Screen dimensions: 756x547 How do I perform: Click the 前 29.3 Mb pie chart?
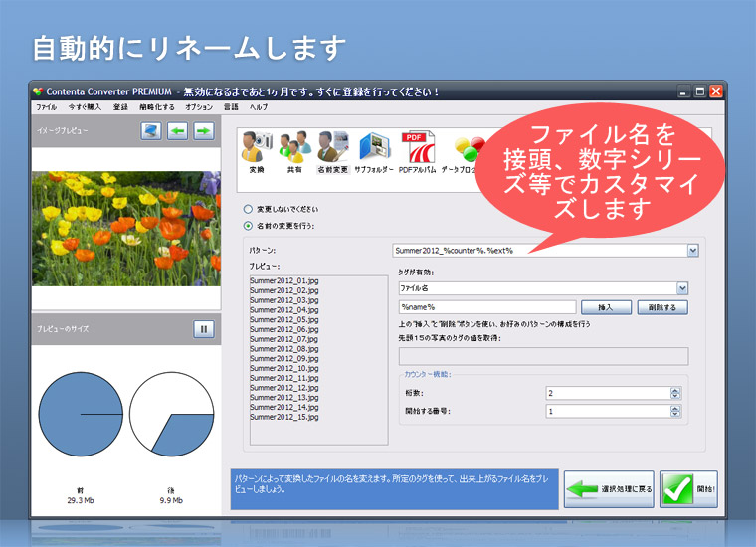click(x=81, y=414)
